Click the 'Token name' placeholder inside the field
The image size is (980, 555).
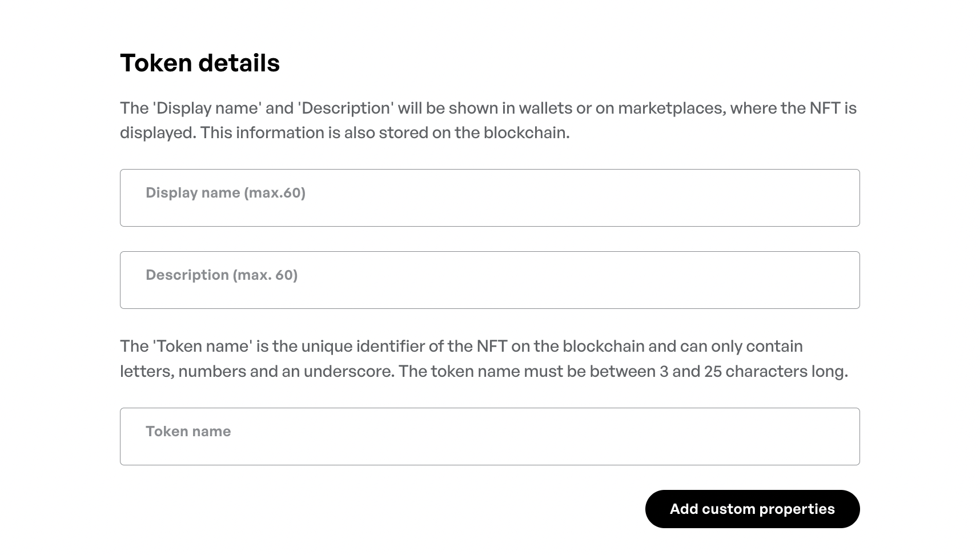188,432
